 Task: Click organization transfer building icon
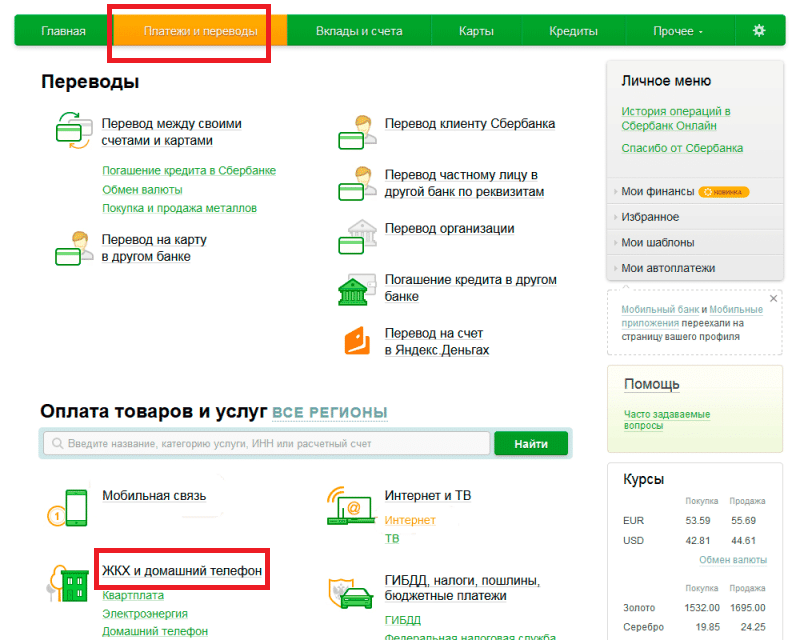pos(358,237)
